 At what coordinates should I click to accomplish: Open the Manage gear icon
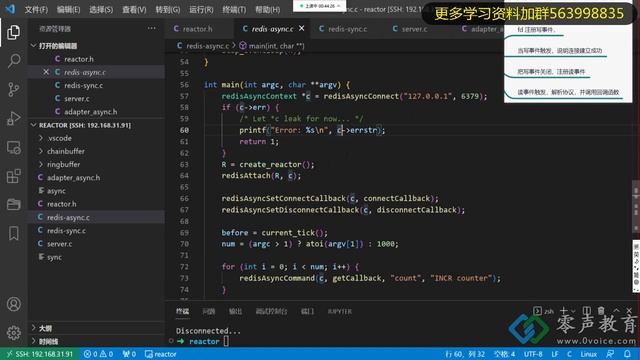coord(13,333)
